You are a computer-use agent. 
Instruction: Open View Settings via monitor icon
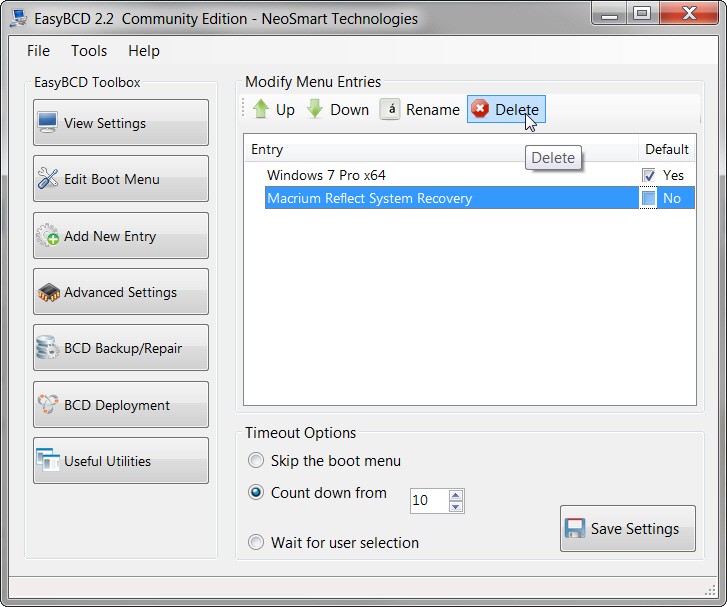(48, 123)
